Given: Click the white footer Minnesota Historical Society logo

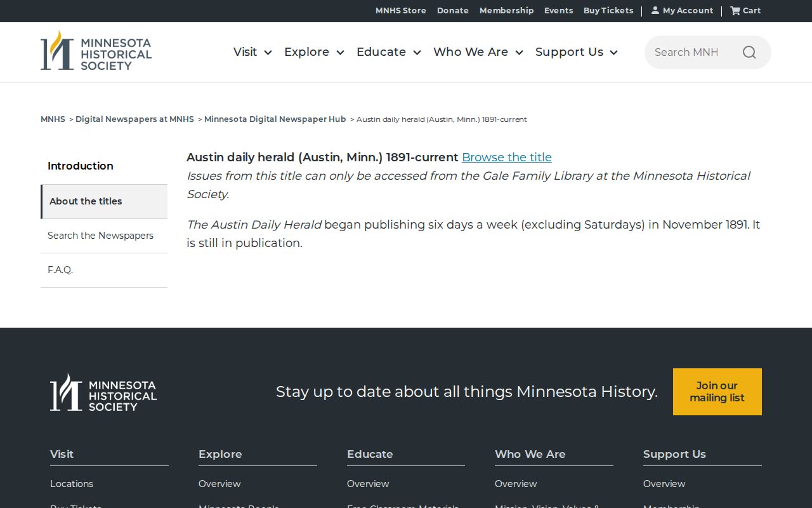Looking at the screenshot, I should pyautogui.click(x=103, y=392).
